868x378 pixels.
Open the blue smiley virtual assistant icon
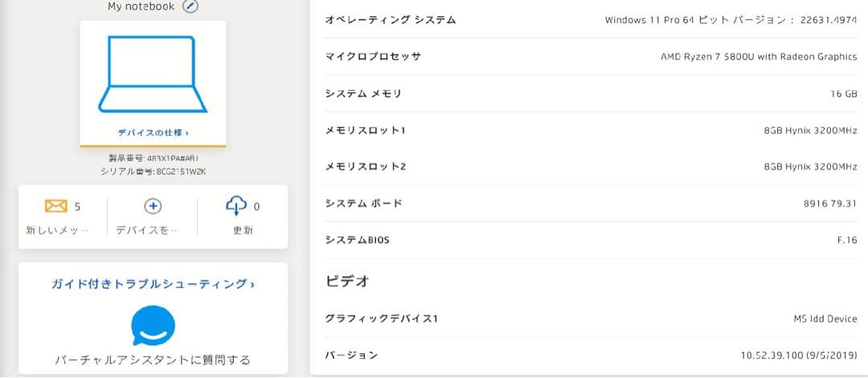click(153, 325)
